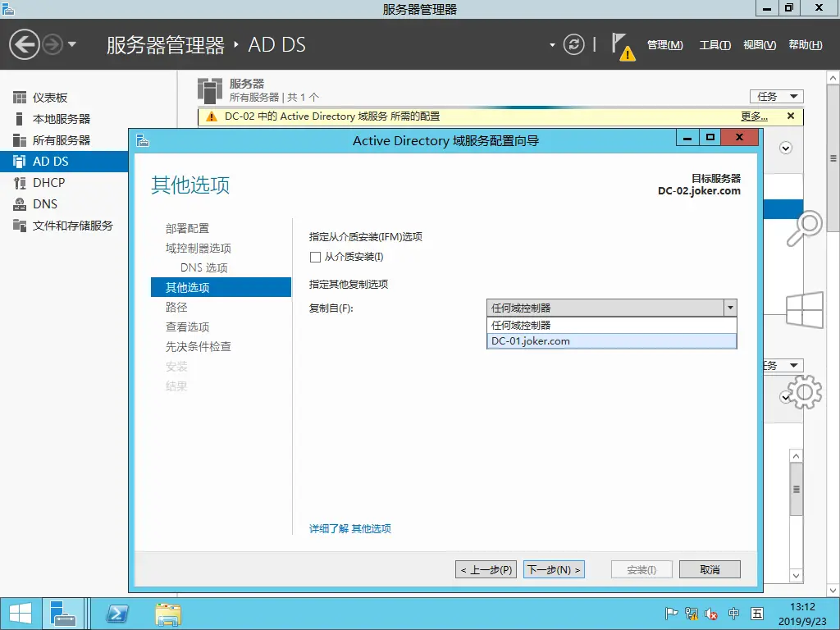Click the magnifier search icon on right edge

tap(804, 228)
